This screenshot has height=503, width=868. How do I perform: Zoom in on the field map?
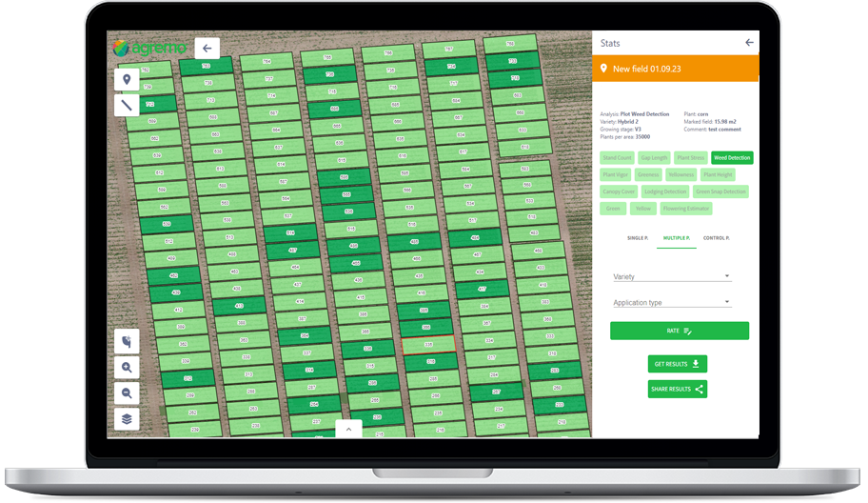pyautogui.click(x=127, y=368)
